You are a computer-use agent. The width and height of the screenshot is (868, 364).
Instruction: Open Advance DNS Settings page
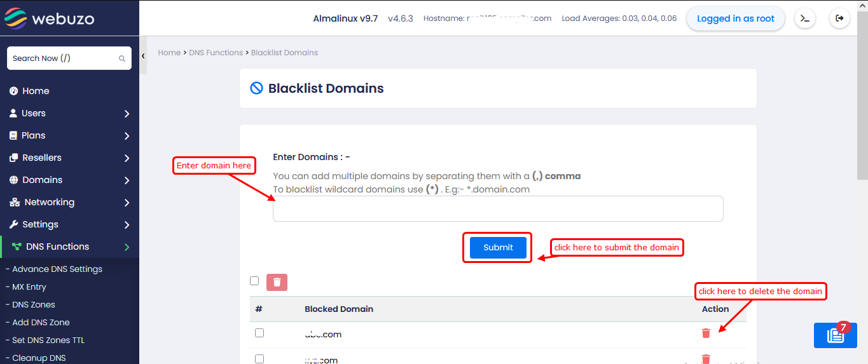point(57,269)
